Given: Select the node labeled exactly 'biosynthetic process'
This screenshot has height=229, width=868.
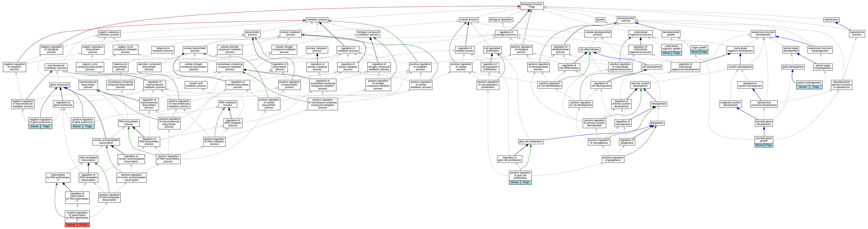Looking at the screenshot, I should (252, 33).
